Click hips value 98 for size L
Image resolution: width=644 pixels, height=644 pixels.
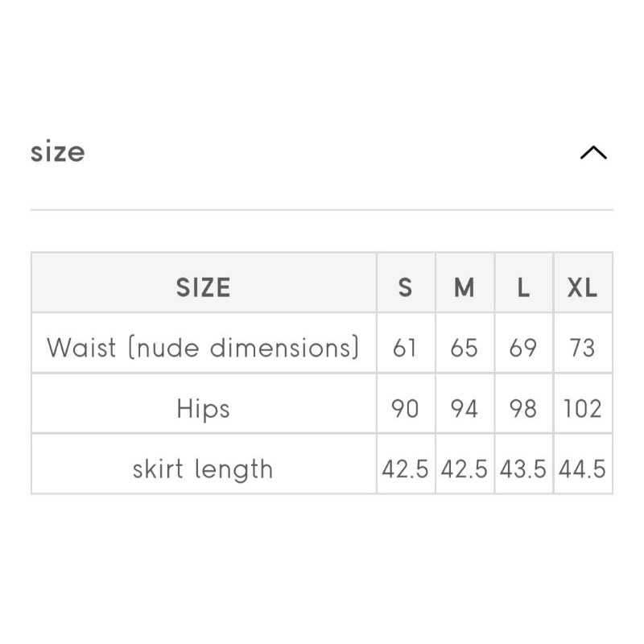(x=523, y=409)
